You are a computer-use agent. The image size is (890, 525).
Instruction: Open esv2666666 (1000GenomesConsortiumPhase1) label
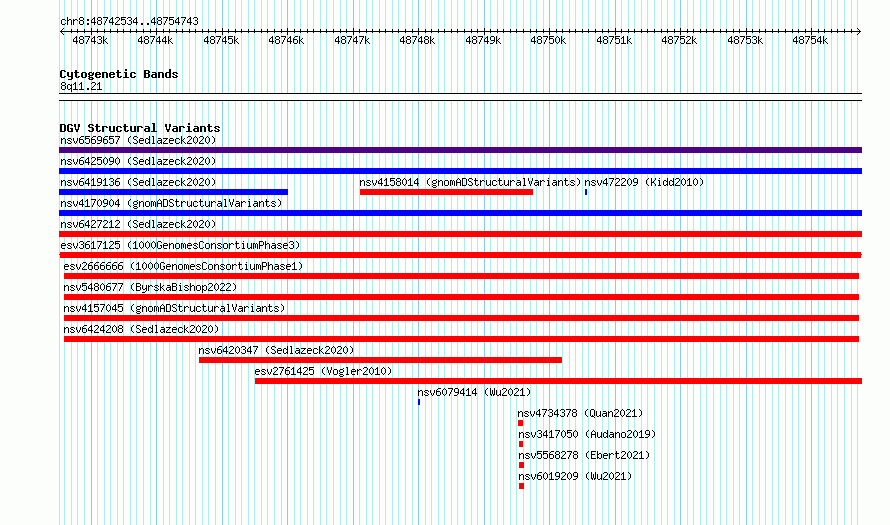tap(183, 266)
